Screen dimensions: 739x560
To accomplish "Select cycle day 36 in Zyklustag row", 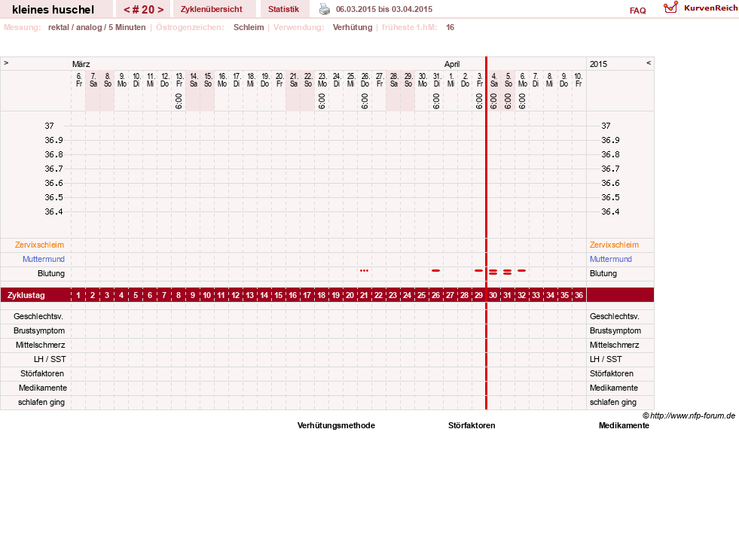I will [579, 295].
